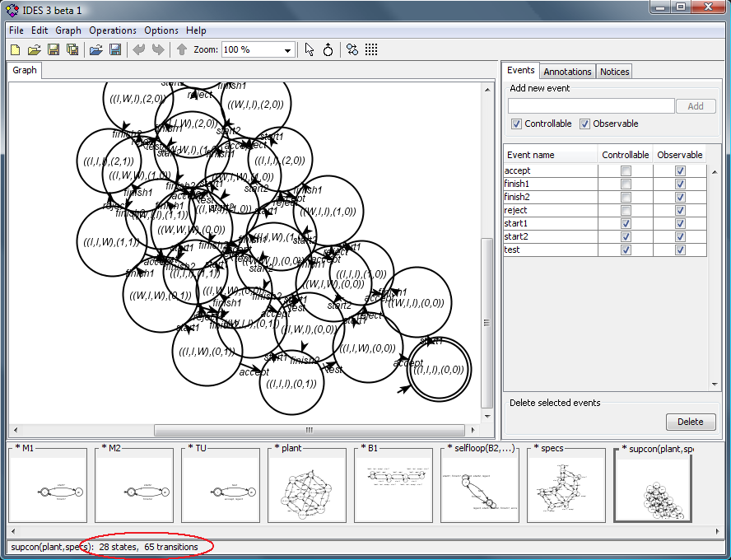Click the Controllable column header
This screenshot has width=731, height=560.
pyautogui.click(x=625, y=155)
